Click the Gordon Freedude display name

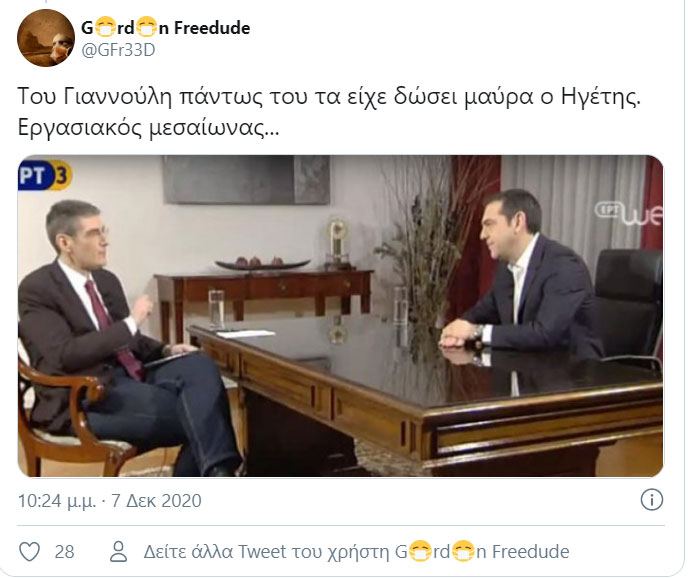(166, 28)
